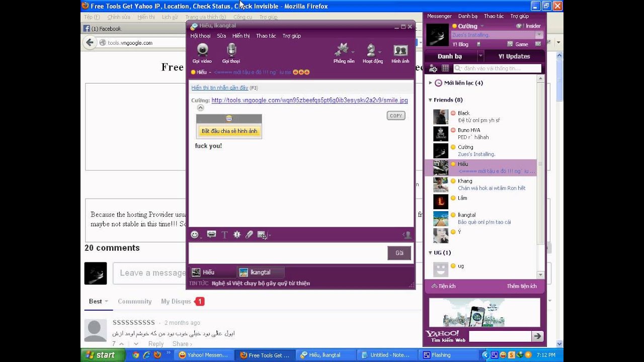
Task: Click Chrome icon in quick launch
Action: coord(136,355)
